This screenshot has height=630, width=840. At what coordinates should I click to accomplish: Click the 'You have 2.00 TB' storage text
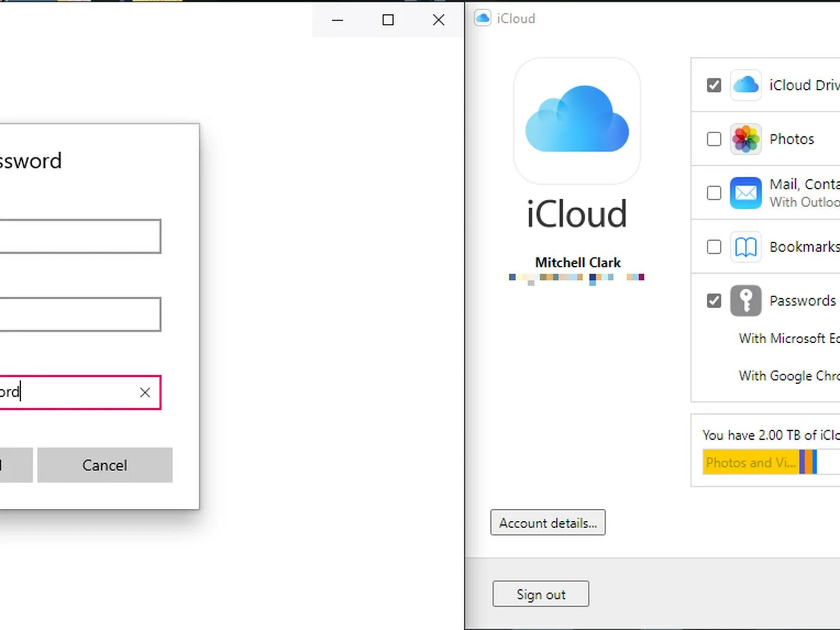pos(771,435)
